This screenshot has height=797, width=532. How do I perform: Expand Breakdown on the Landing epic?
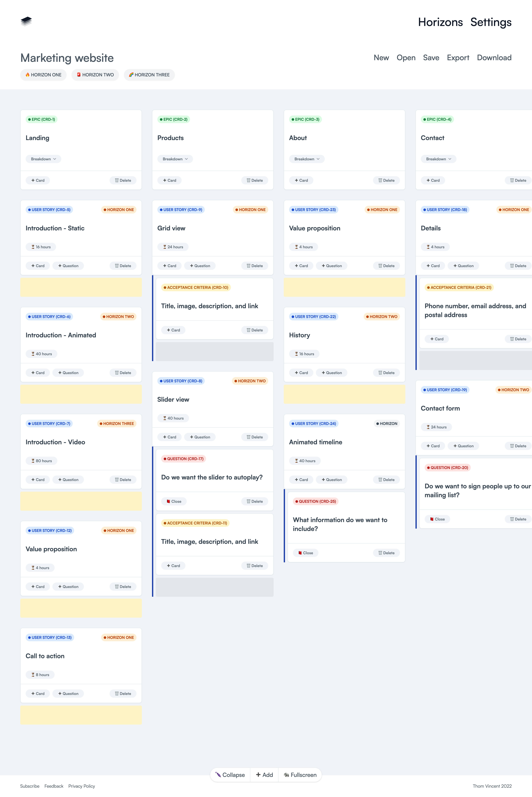[43, 159]
